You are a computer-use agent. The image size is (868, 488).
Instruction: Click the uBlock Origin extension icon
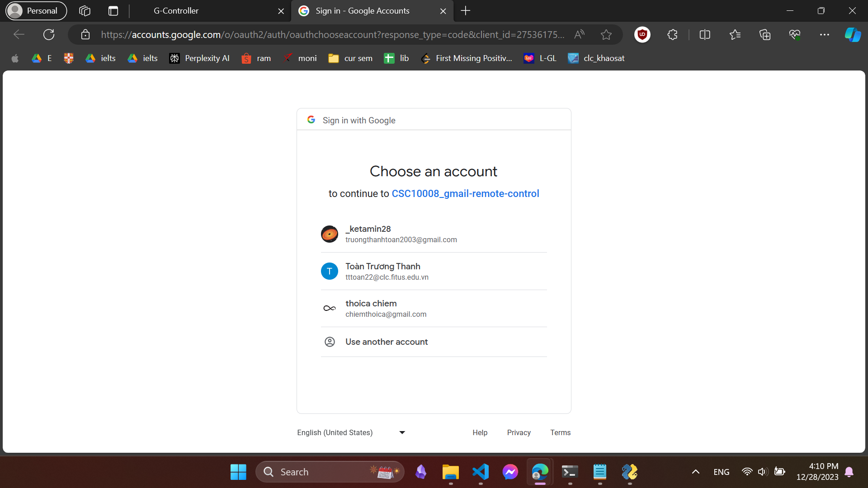click(x=642, y=34)
